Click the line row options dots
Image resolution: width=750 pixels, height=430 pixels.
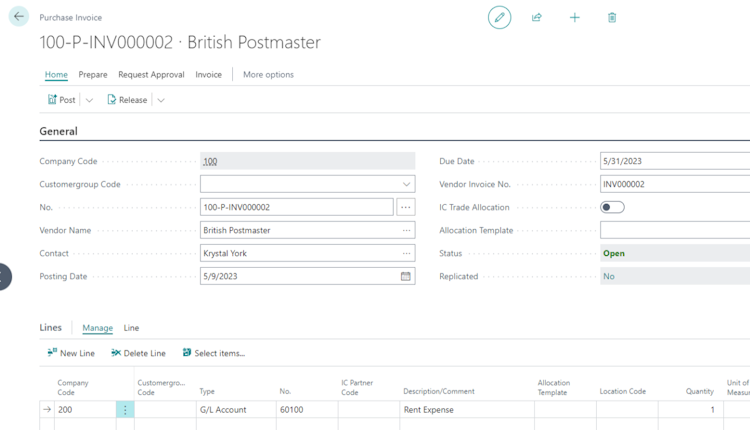125,410
